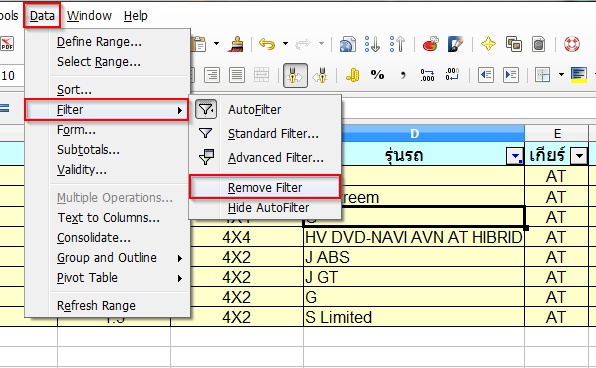This screenshot has height=368, width=596.
Task: Click the Export as PDF icon
Action: click(x=7, y=44)
